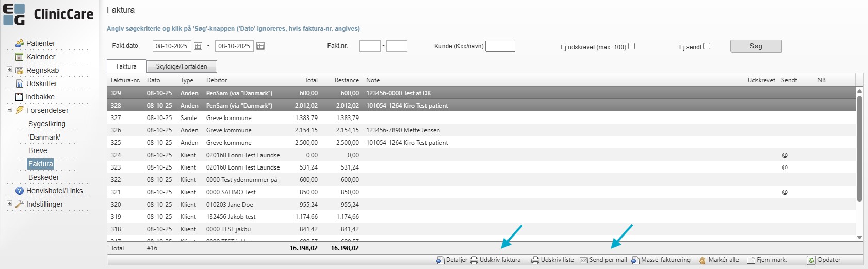Tick the Ej sendt checkbox
This screenshot has width=868, height=269.
point(707,46)
